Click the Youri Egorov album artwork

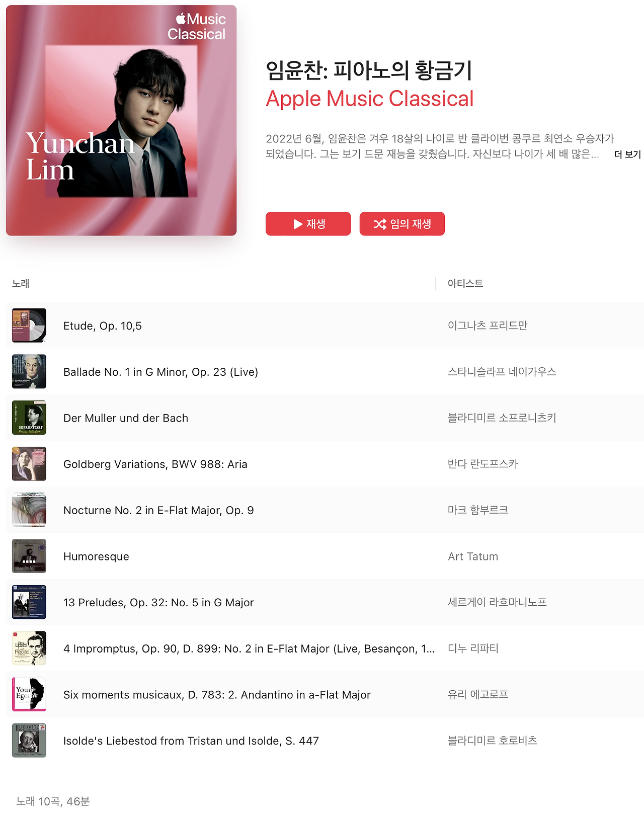click(x=29, y=694)
